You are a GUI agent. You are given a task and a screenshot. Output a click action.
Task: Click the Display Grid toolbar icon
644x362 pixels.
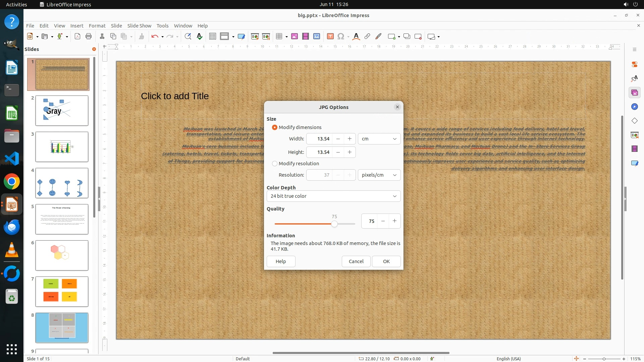(212, 37)
